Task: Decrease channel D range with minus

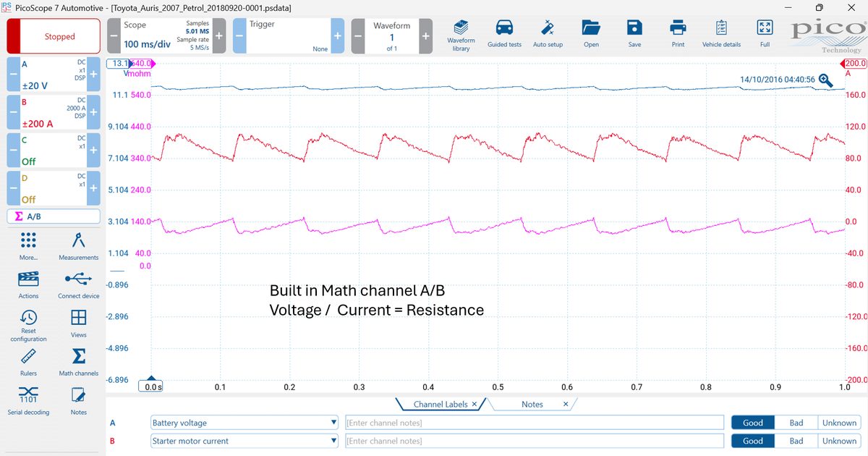Action: pos(13,188)
